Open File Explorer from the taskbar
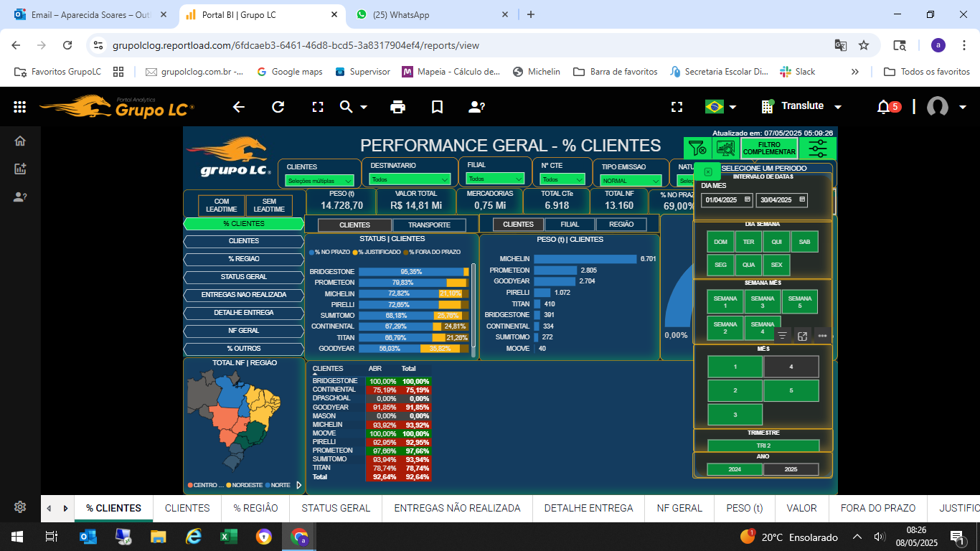980x551 pixels. pyautogui.click(x=158, y=537)
